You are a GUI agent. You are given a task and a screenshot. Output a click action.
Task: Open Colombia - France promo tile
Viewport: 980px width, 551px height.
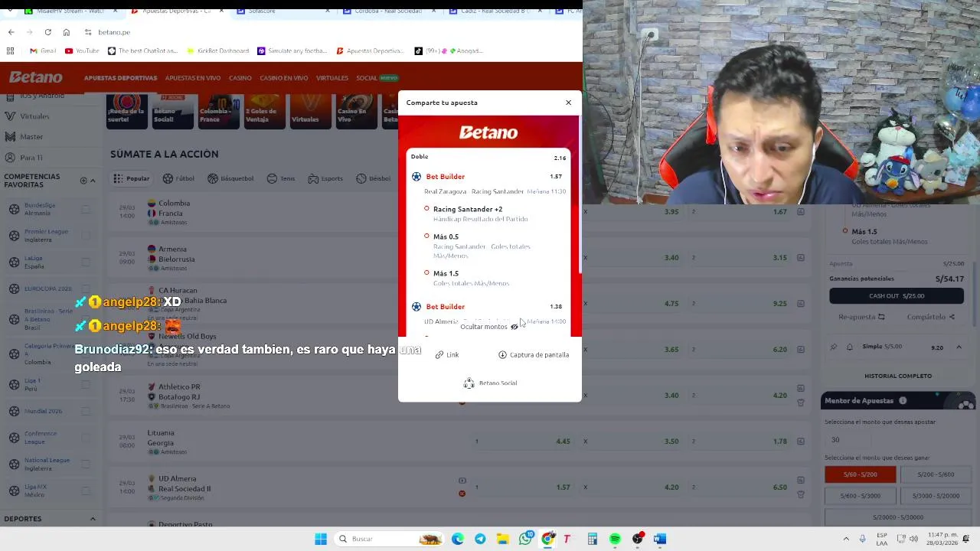pyautogui.click(x=219, y=111)
